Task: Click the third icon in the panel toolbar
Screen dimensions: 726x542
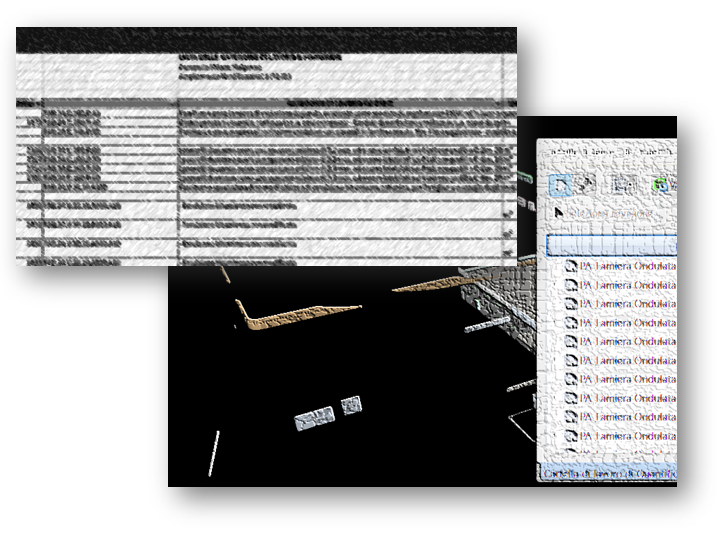Action: pyautogui.click(x=623, y=185)
